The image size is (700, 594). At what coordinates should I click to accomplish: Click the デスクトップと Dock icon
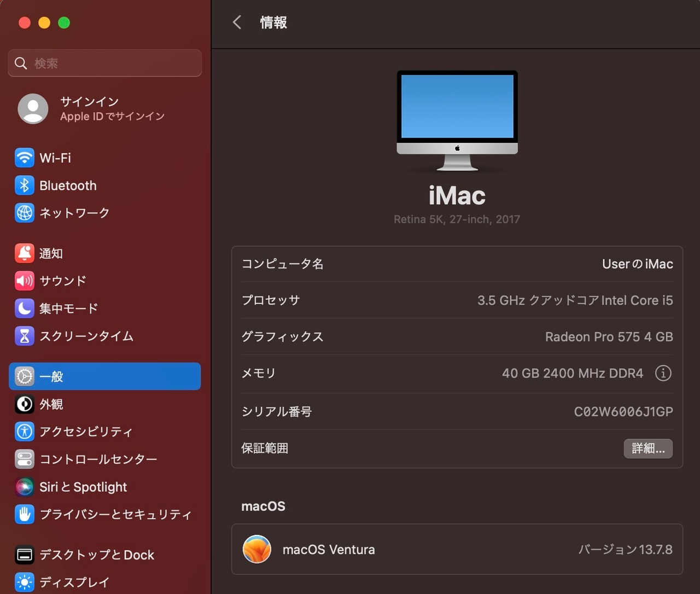click(24, 555)
